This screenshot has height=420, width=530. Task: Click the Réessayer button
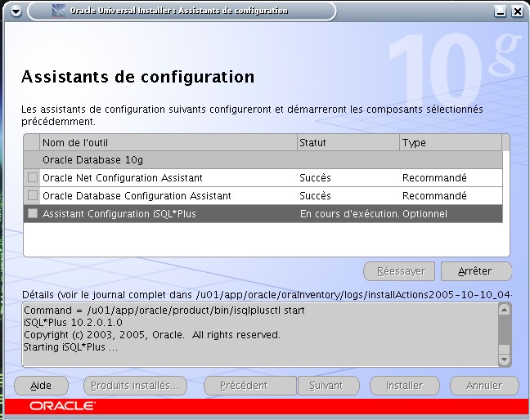click(399, 271)
